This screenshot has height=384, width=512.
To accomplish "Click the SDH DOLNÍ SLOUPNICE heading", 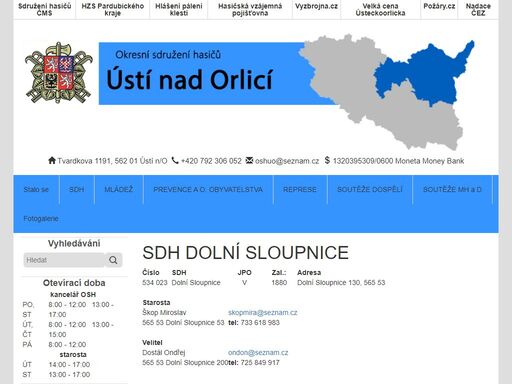I will click(x=245, y=253).
